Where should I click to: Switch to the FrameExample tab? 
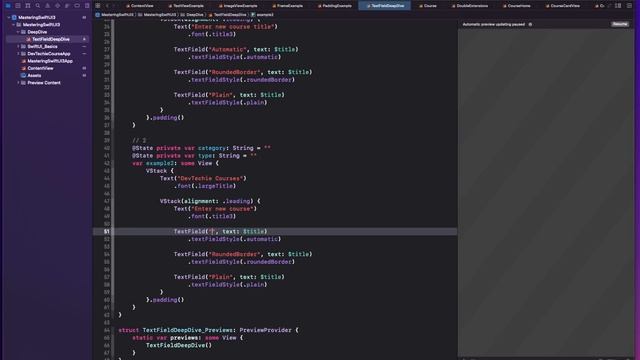point(287,6)
